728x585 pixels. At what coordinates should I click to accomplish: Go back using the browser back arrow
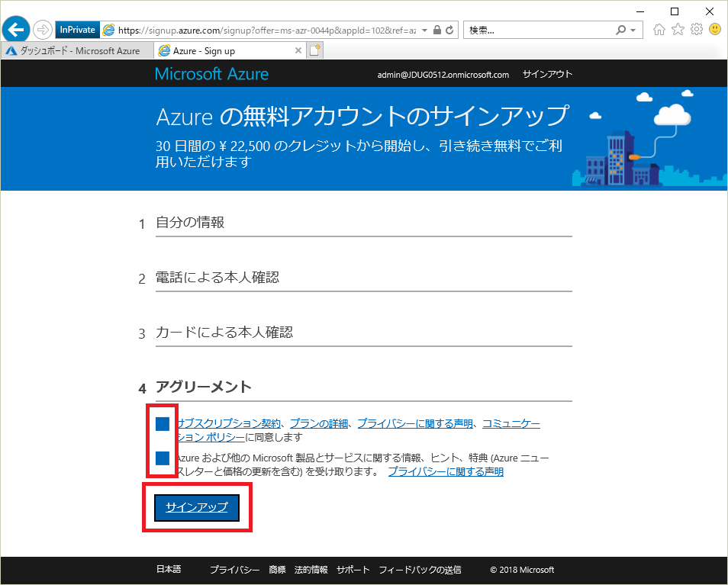[x=16, y=30]
